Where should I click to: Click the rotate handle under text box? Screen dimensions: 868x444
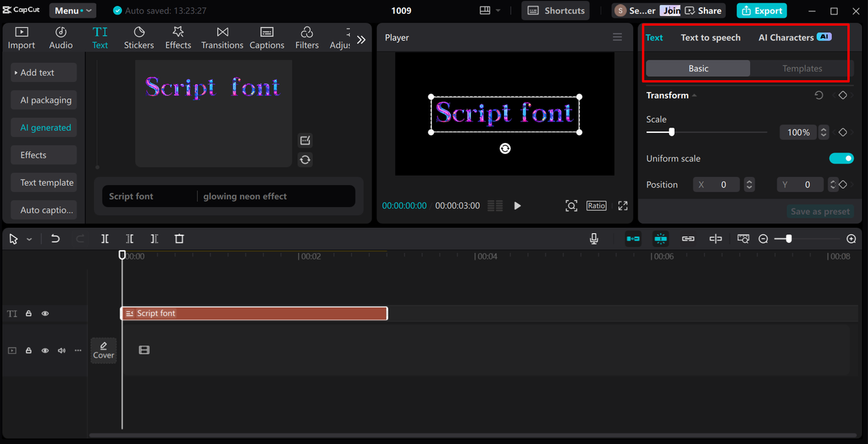505,148
